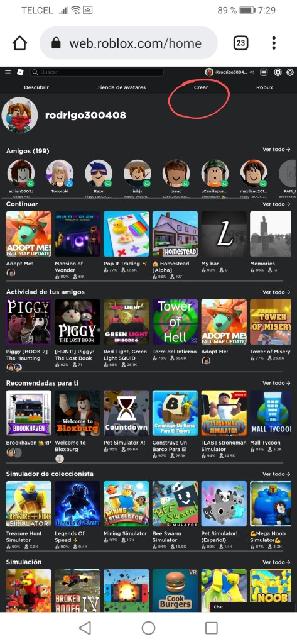Expand Ver todo for Simulador de coleccionista

[x=276, y=474]
